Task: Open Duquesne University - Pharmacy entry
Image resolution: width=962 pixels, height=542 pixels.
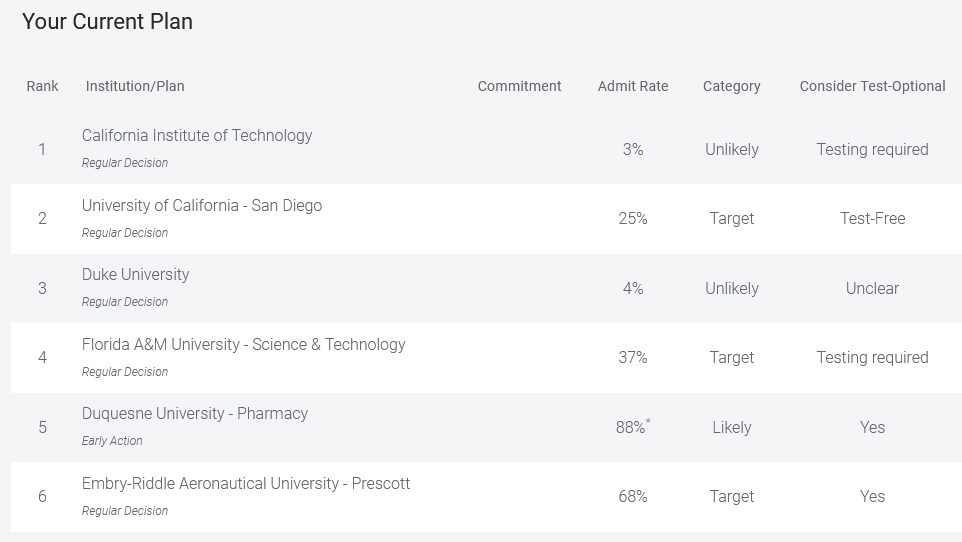Action: point(194,414)
